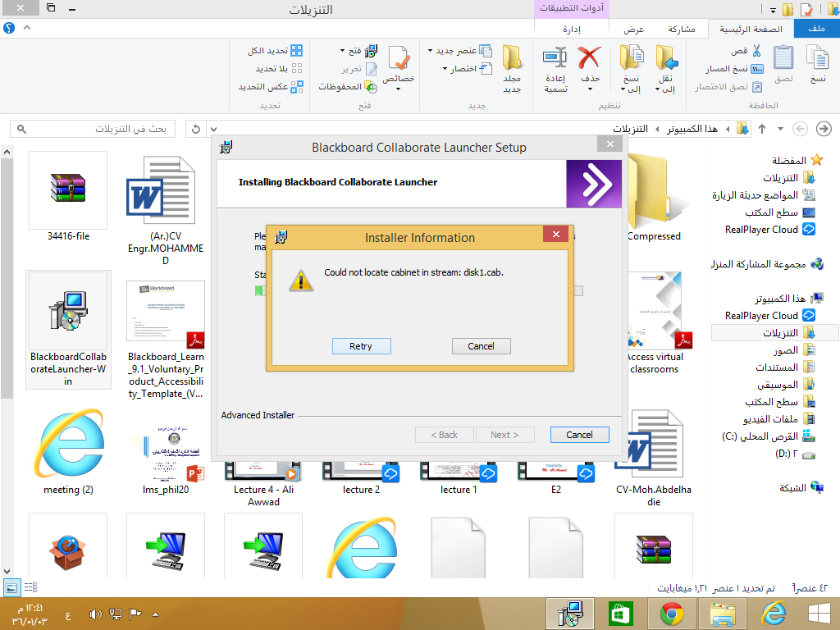Viewport: 840px width, 630px height.
Task: Click the search downloads input field
Action: 93,129
